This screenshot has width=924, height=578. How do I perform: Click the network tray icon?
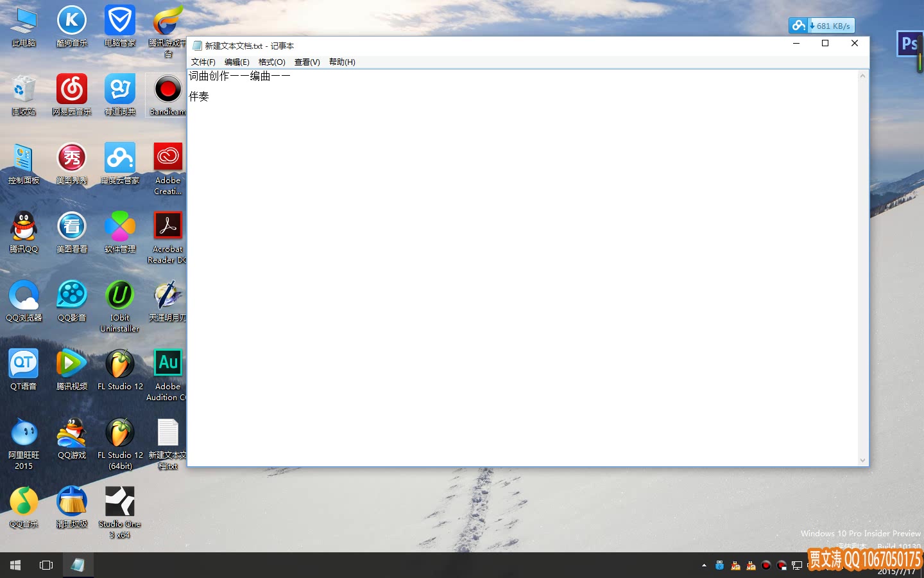(x=797, y=566)
